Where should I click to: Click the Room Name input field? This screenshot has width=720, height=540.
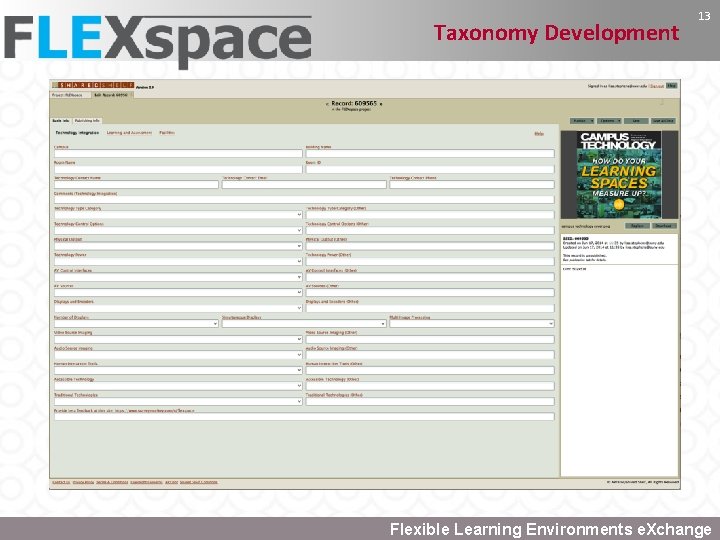pyautogui.click(x=178, y=169)
